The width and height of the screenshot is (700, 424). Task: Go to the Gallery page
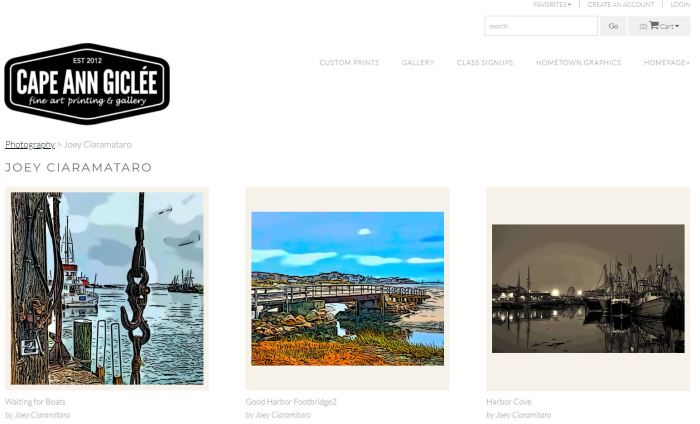[418, 62]
